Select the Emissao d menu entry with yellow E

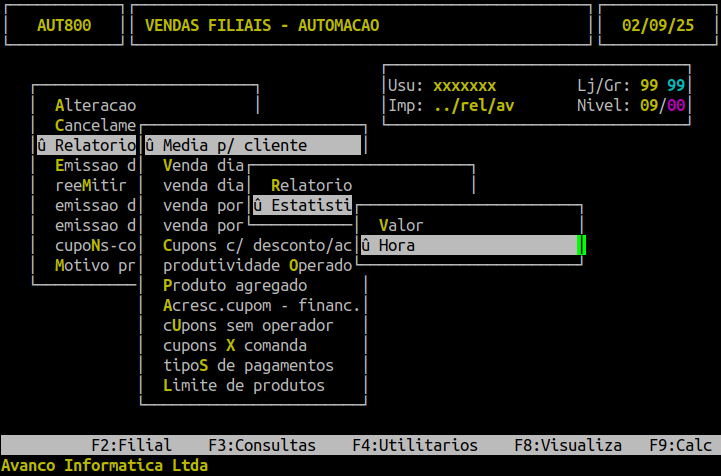pyautogui.click(x=96, y=166)
